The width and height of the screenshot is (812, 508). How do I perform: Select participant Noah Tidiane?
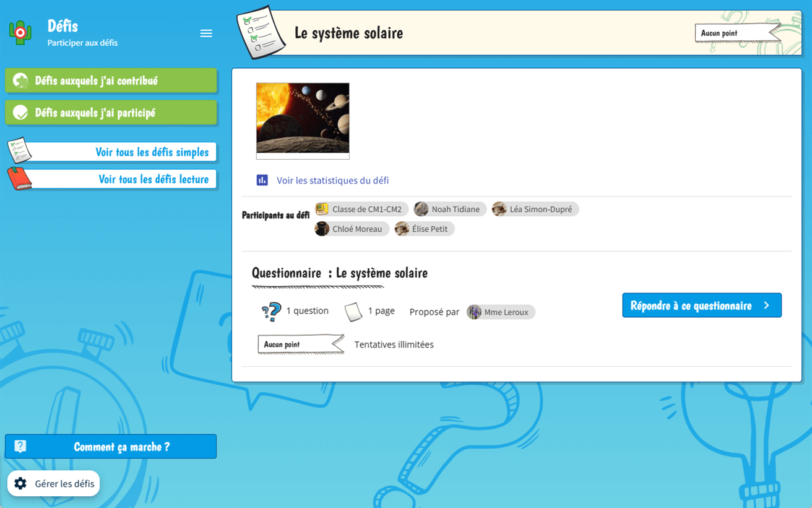pos(455,209)
